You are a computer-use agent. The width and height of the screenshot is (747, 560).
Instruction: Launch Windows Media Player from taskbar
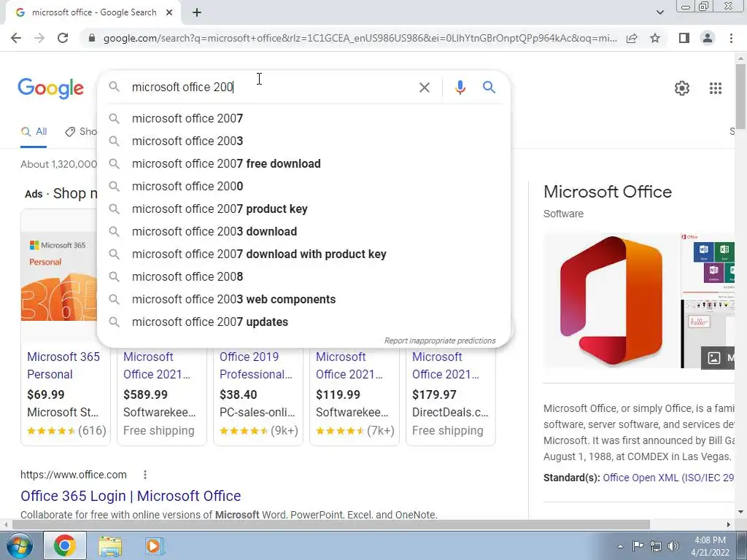pos(154,545)
